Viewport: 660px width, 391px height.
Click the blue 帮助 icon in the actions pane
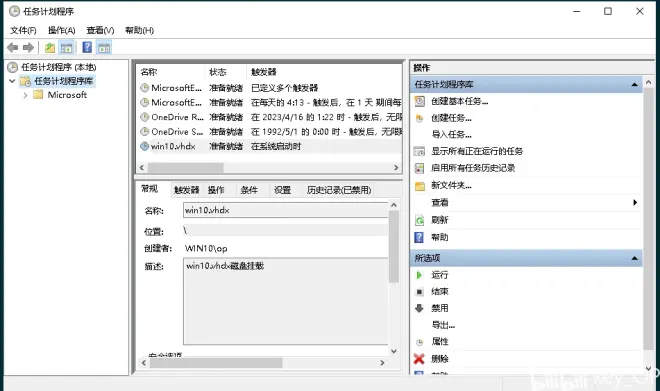tap(419, 237)
